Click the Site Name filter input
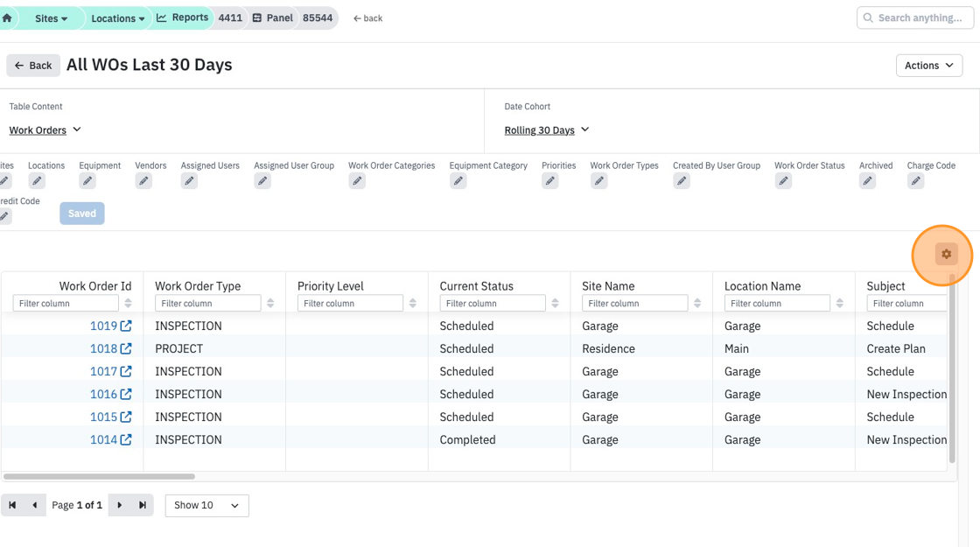The width and height of the screenshot is (980, 547). [635, 303]
